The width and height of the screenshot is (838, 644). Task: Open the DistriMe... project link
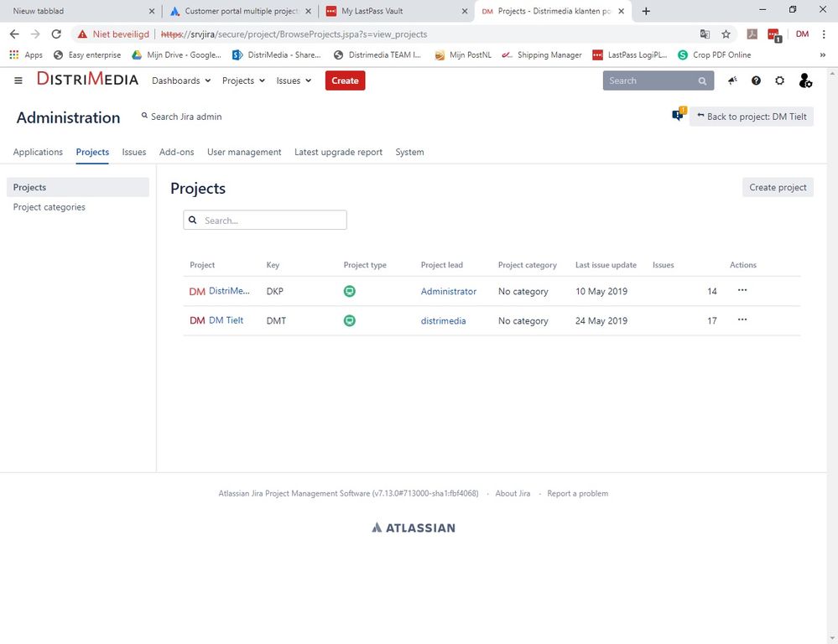tap(229, 291)
